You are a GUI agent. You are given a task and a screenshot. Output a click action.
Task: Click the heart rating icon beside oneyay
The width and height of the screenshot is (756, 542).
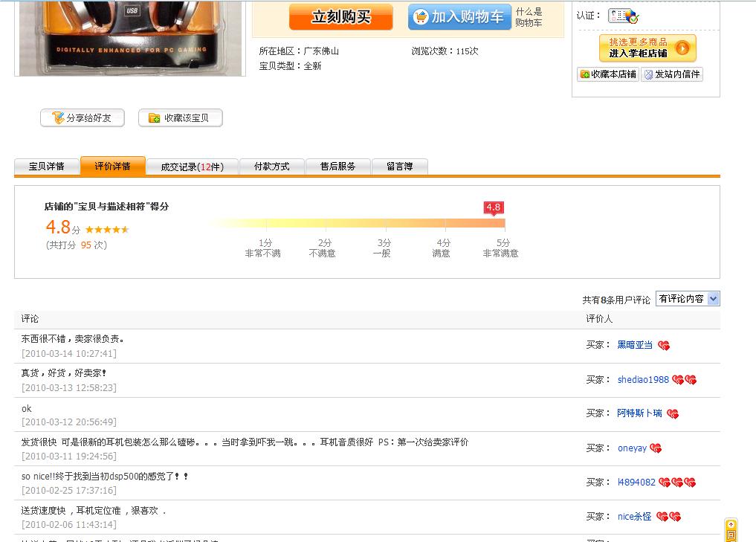click(656, 448)
